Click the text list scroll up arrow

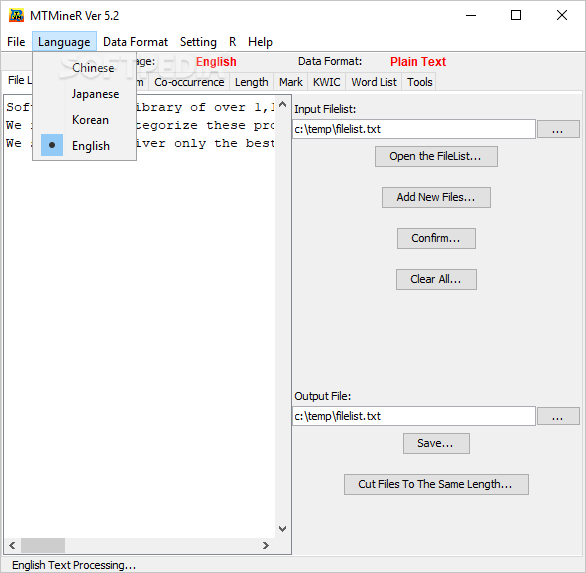(283, 104)
